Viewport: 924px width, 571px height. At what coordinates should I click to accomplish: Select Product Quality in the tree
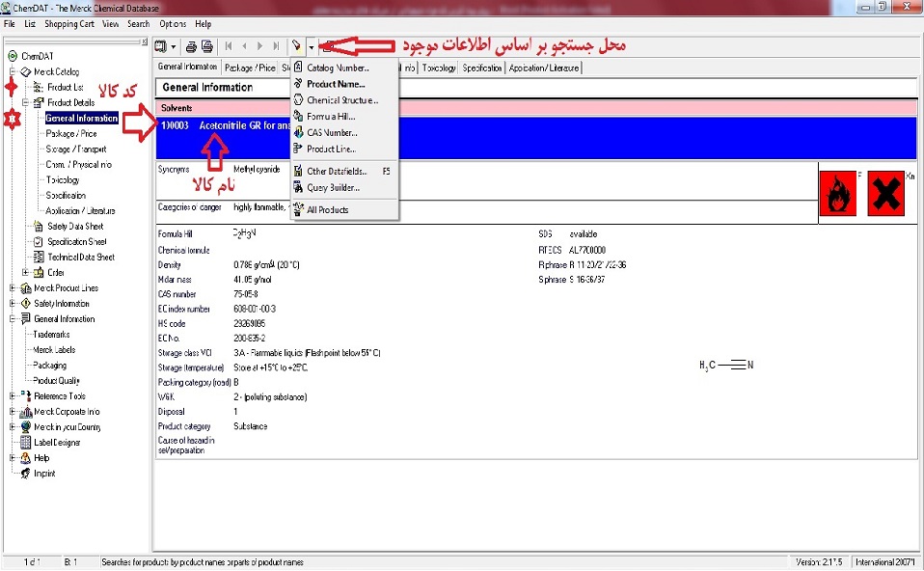56,381
